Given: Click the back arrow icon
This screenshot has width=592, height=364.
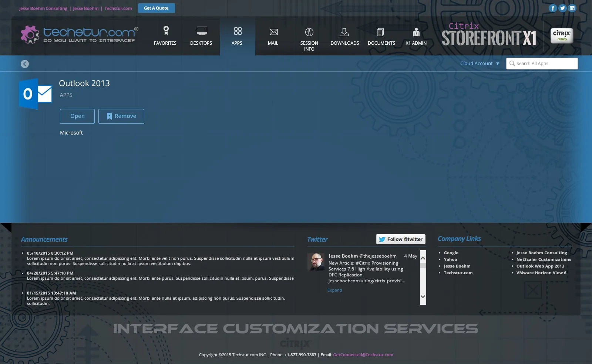Looking at the screenshot, I should [x=25, y=64].
